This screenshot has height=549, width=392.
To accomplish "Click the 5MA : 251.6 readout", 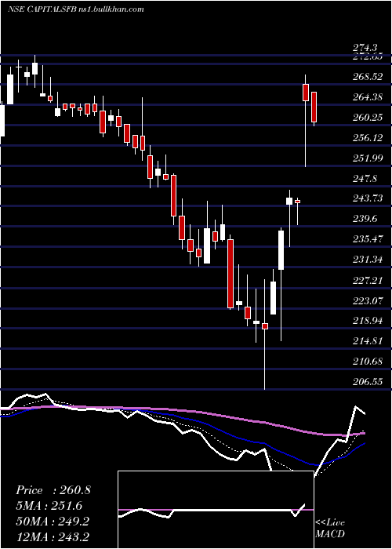I will [49, 506].
